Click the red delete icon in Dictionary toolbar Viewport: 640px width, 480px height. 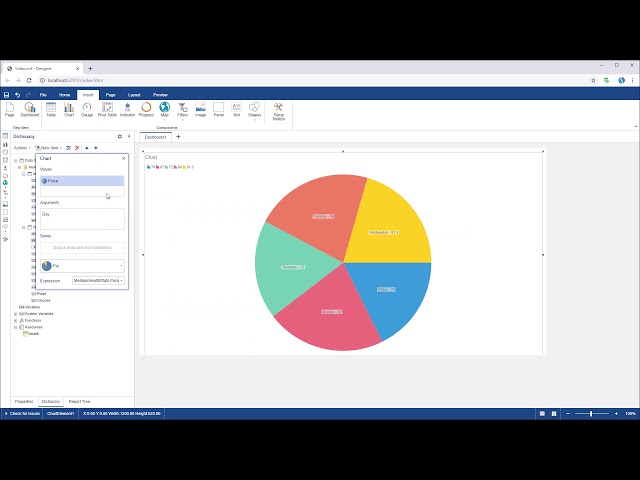tap(77, 148)
